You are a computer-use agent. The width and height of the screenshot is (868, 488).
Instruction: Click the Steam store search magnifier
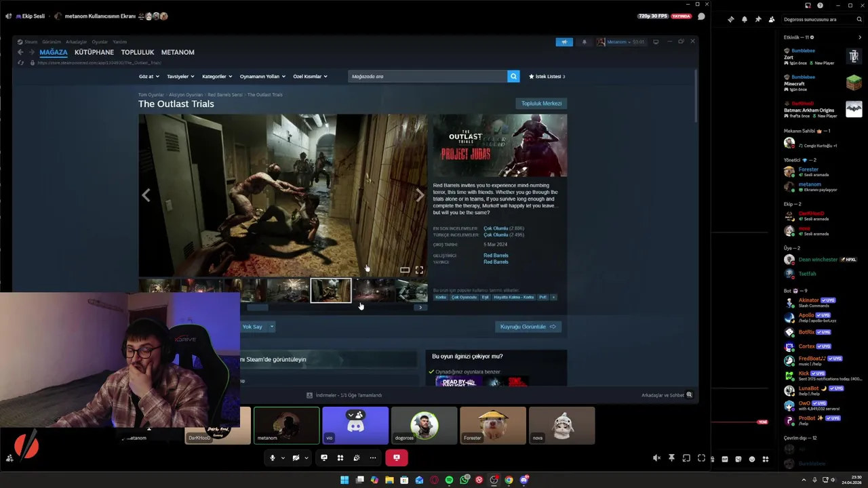pos(513,77)
